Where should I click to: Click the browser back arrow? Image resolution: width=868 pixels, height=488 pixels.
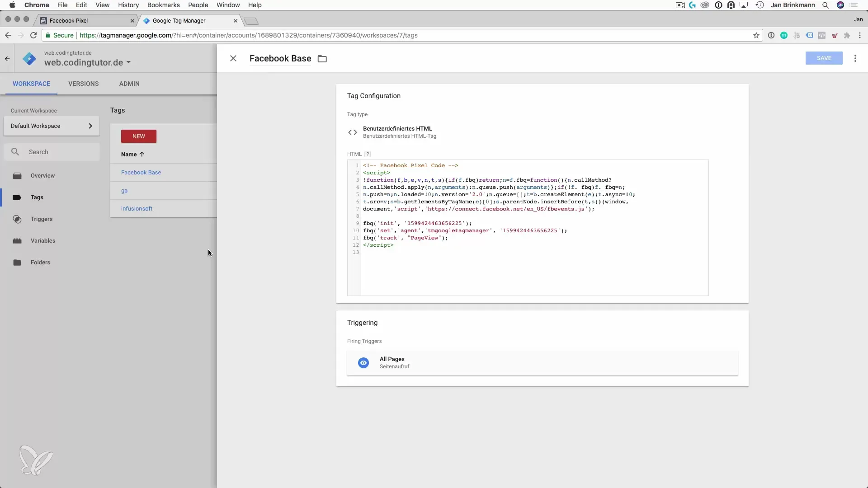click(8, 35)
